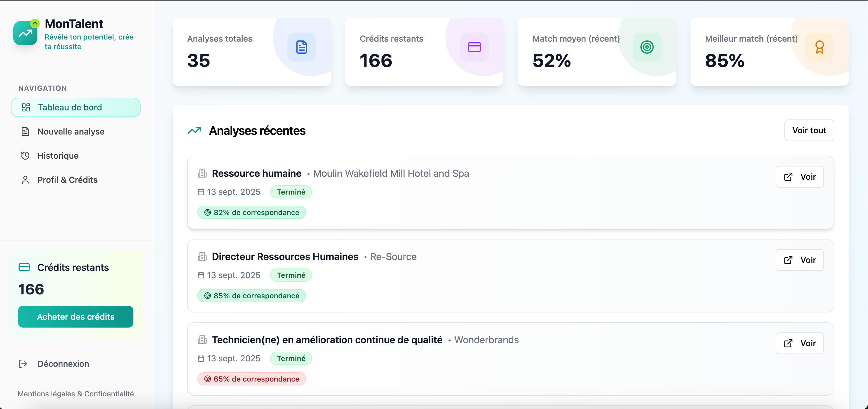Screen dimensions: 868x409
Task: Click Terminé status in Re-Source row
Action: click(291, 275)
